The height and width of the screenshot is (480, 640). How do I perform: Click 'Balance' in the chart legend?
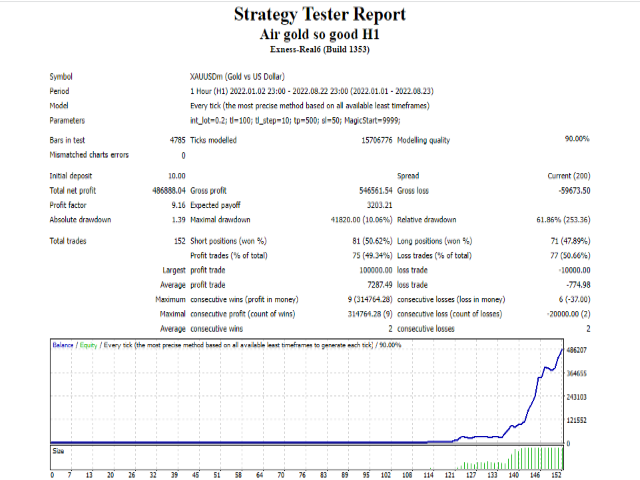click(x=63, y=345)
